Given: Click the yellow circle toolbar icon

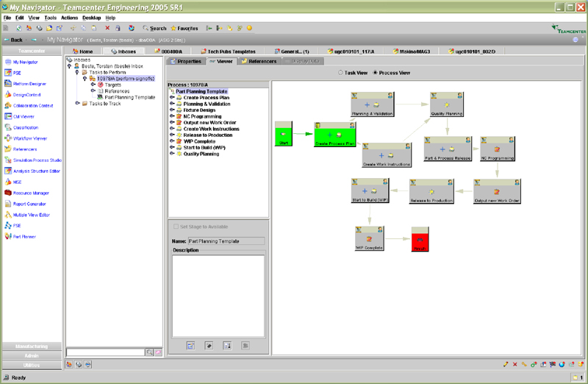Looking at the screenshot, I should pyautogui.click(x=249, y=28).
